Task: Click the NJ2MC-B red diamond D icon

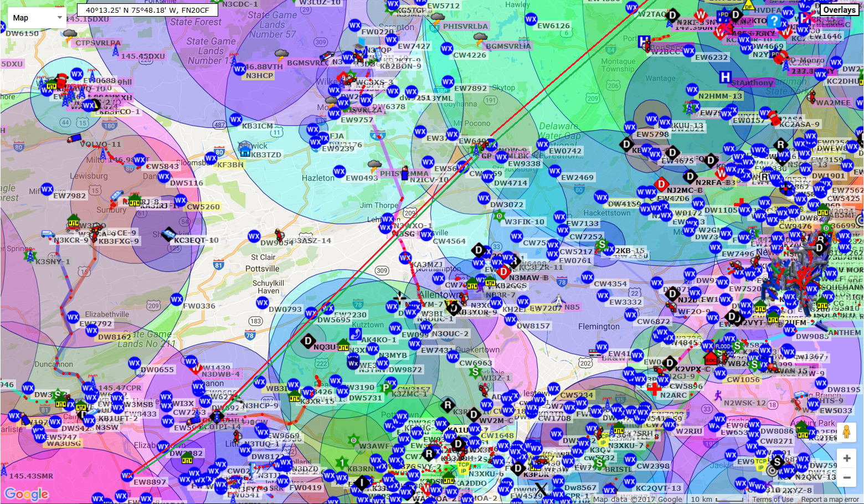Action: tap(660, 184)
